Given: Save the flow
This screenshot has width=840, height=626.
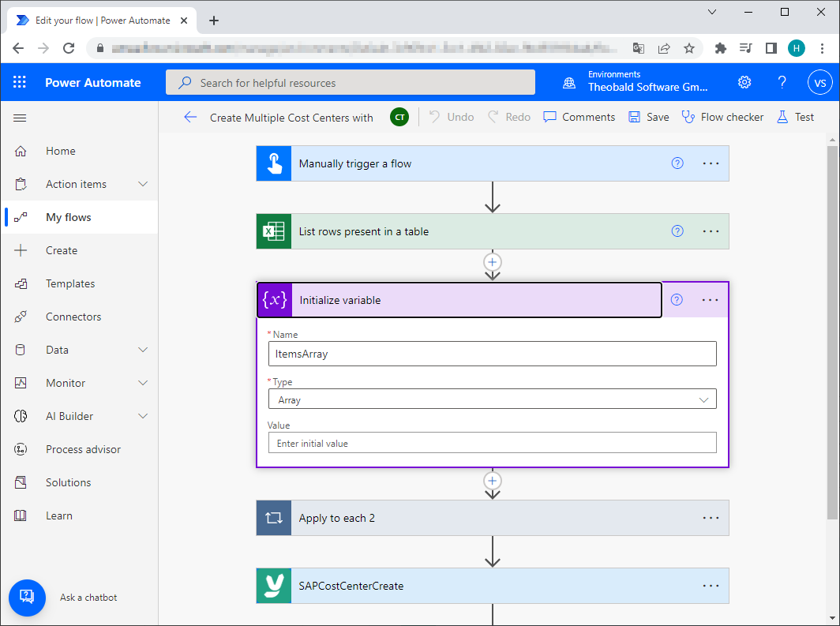Looking at the screenshot, I should [x=649, y=118].
